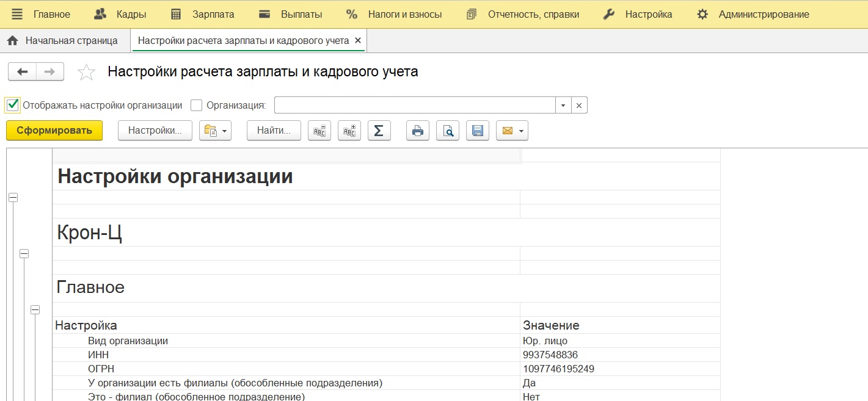This screenshot has width=868, height=401.
Task: Go back using the left arrow
Action: [x=23, y=72]
